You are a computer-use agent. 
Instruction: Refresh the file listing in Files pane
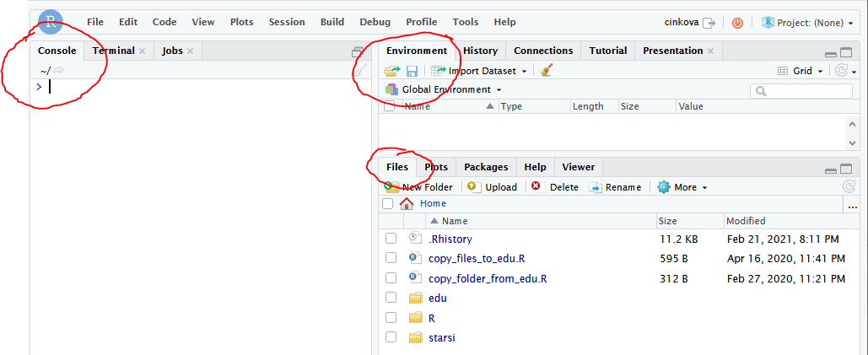pos(849,187)
